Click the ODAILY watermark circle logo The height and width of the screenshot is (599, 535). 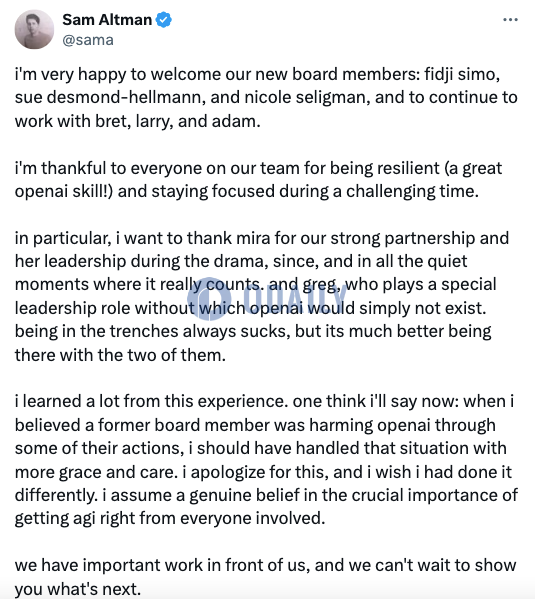(209, 299)
